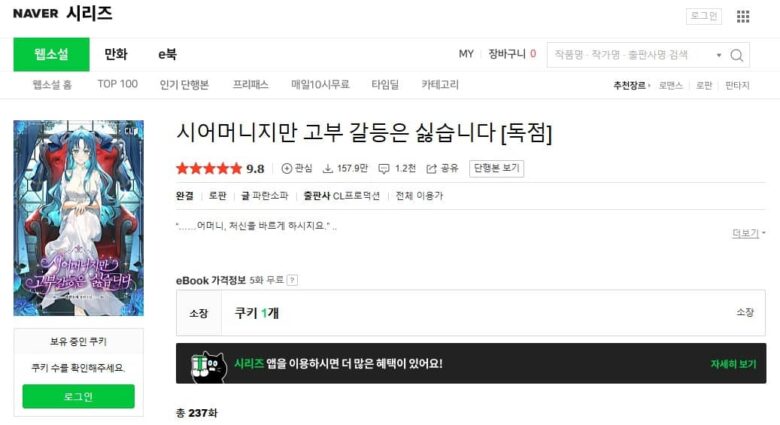Click the eBook price info question mark
780x425 pixels.
pyautogui.click(x=292, y=280)
